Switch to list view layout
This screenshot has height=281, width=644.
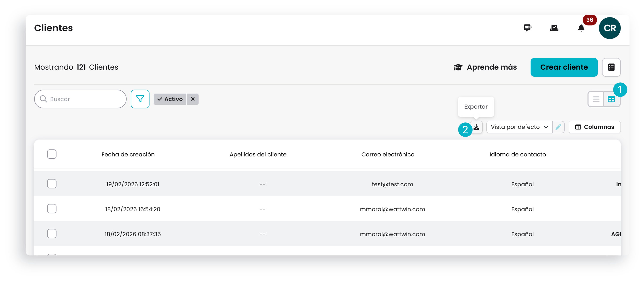click(596, 99)
